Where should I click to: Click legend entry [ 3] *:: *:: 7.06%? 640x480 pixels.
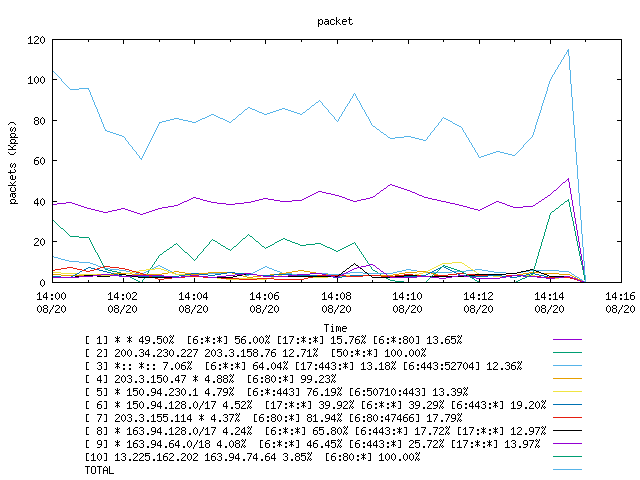pos(303,366)
